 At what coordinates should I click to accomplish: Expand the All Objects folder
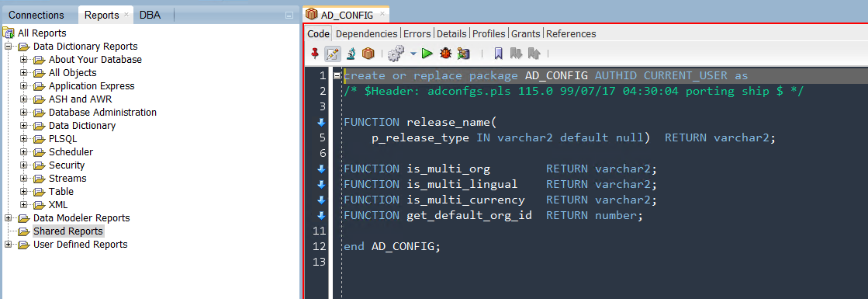click(23, 73)
